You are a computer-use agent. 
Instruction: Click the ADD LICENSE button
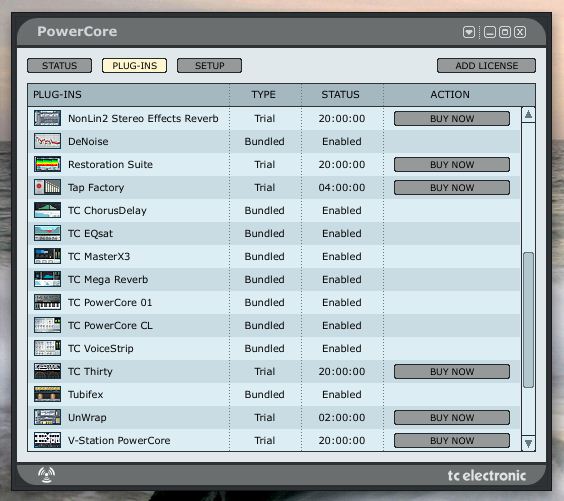point(486,66)
